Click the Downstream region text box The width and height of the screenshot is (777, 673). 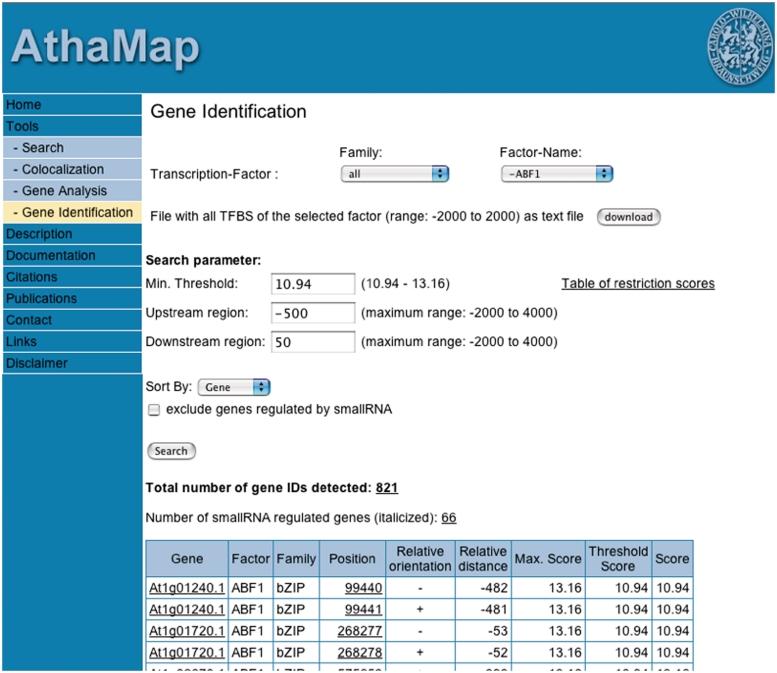313,342
